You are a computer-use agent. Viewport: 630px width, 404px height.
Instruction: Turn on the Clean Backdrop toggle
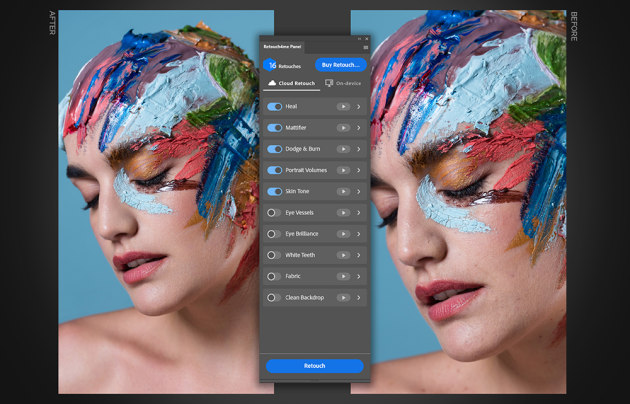pos(274,298)
